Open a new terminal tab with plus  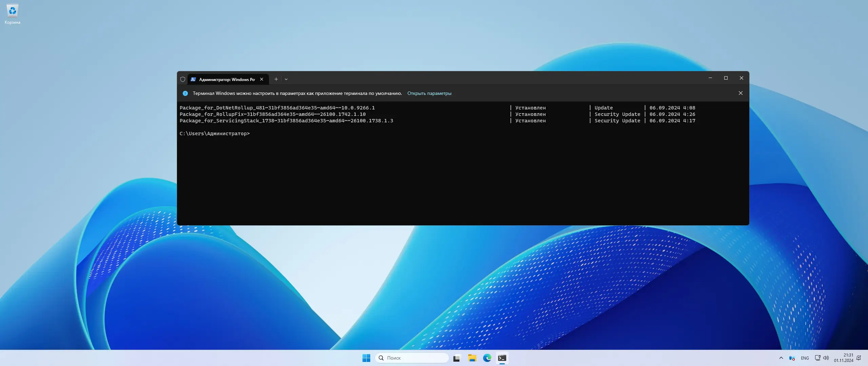[x=276, y=79]
